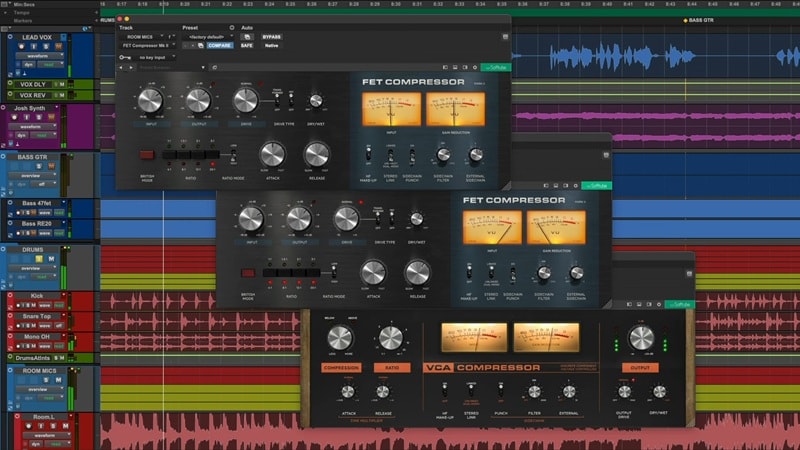Screen dimensions: 800x450
Task: Flip DRIVE TYPE switch on middle FET Compressor
Action: point(378,218)
